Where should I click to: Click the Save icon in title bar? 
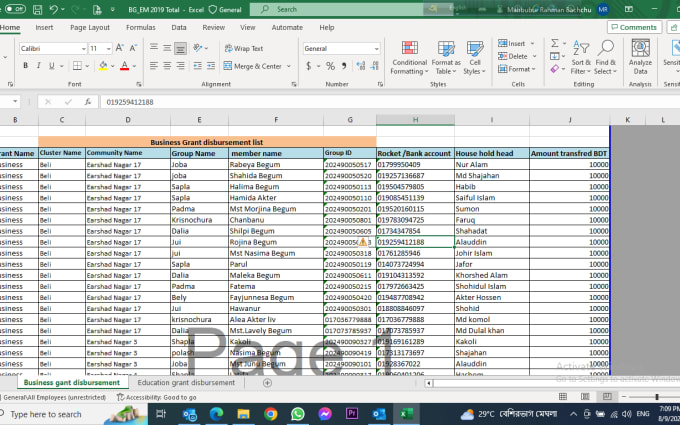click(x=37, y=9)
